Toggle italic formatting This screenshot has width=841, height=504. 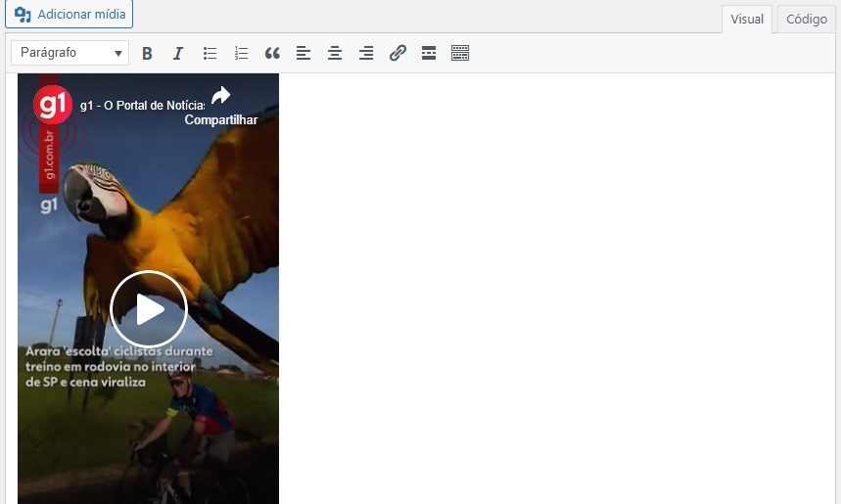(x=178, y=54)
